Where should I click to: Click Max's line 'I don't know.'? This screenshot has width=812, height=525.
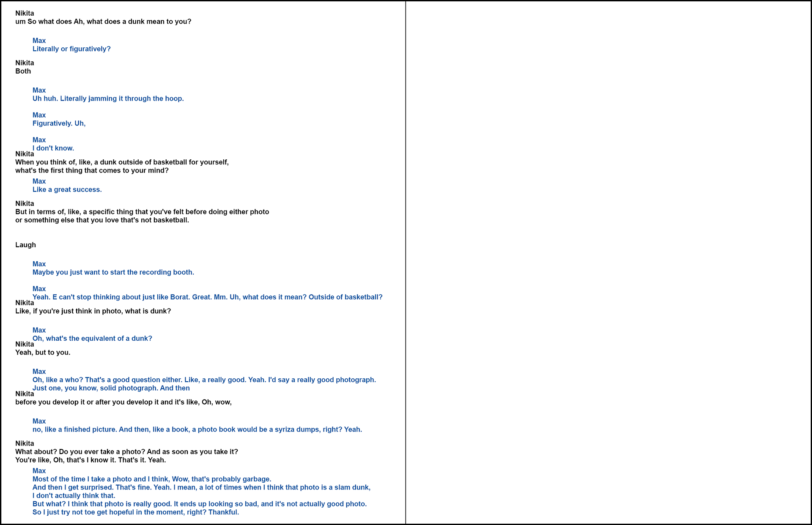click(x=53, y=148)
